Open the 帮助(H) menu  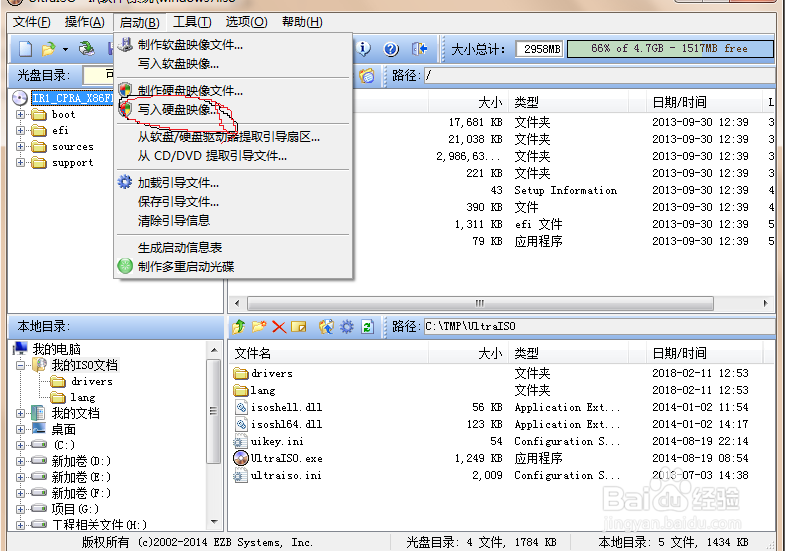coord(302,22)
